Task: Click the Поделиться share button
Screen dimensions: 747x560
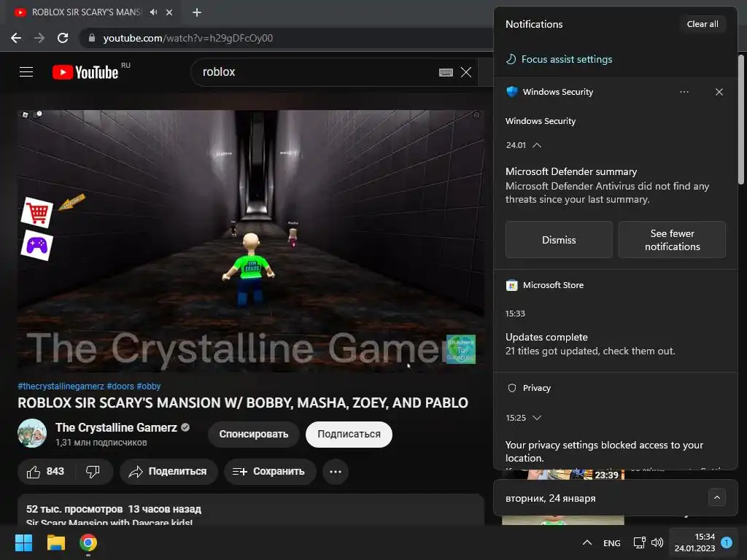Action: click(x=169, y=472)
